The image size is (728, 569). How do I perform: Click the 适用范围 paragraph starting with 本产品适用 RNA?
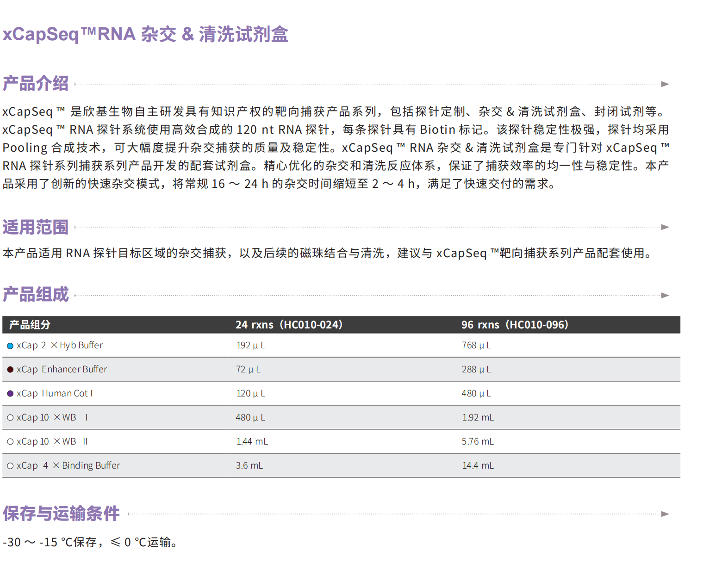click(x=328, y=253)
